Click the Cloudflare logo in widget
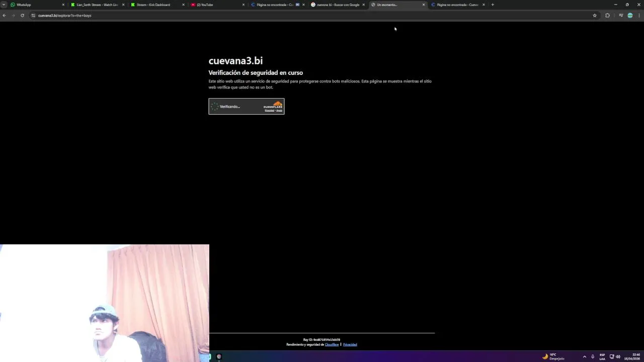The width and height of the screenshot is (644, 362). (x=273, y=106)
